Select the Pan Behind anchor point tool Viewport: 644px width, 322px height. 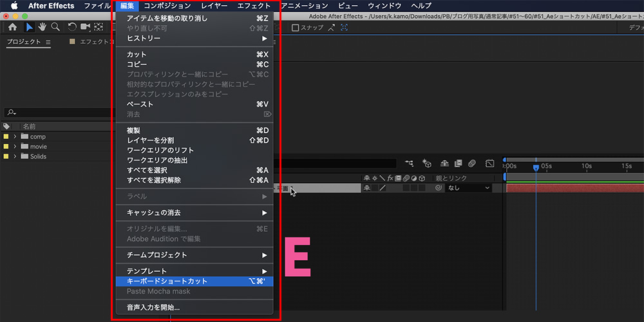click(99, 27)
